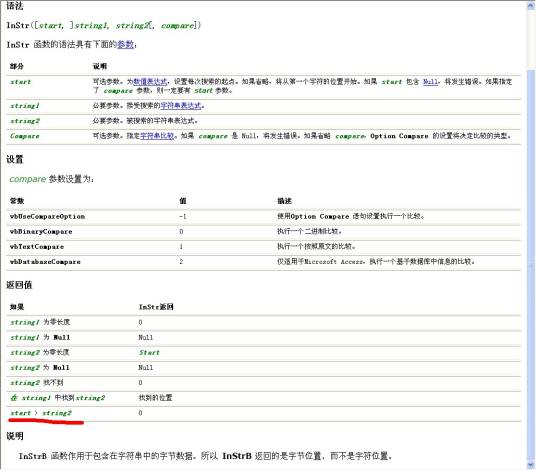Image resolution: width=536 pixels, height=470 pixels.
Task: Click the red-underlined start > string2 entry
Action: [x=41, y=413]
